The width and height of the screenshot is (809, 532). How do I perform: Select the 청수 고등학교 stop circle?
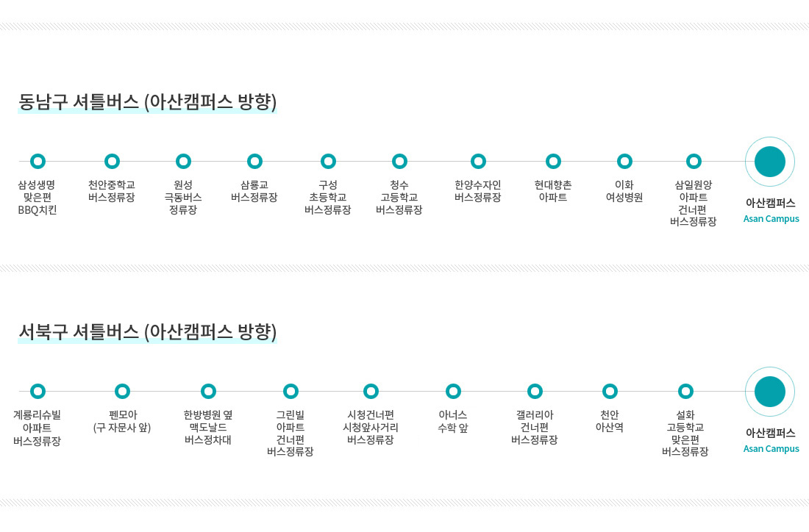tap(399, 162)
